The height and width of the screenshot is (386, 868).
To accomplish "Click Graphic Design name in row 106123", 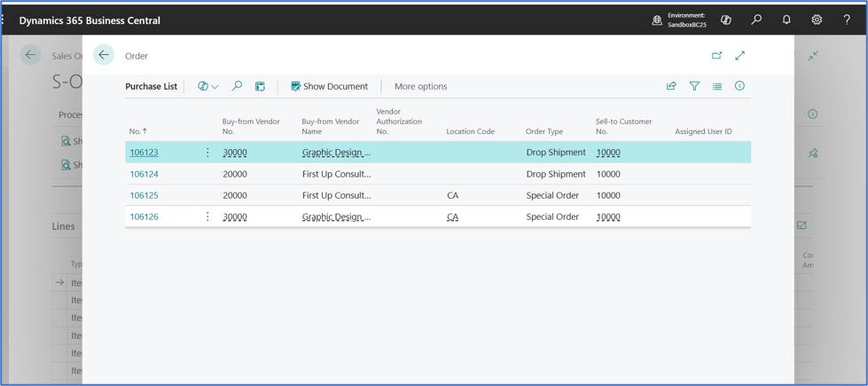I will 337,153.
